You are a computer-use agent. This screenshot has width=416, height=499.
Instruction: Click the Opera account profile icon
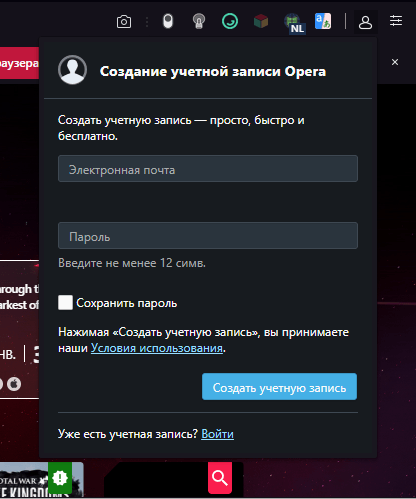(365, 22)
